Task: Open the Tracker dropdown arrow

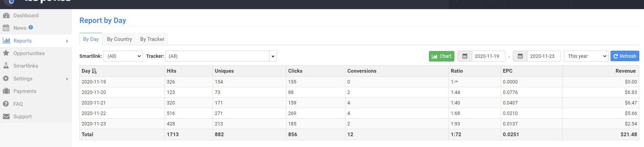Action: [x=273, y=56]
